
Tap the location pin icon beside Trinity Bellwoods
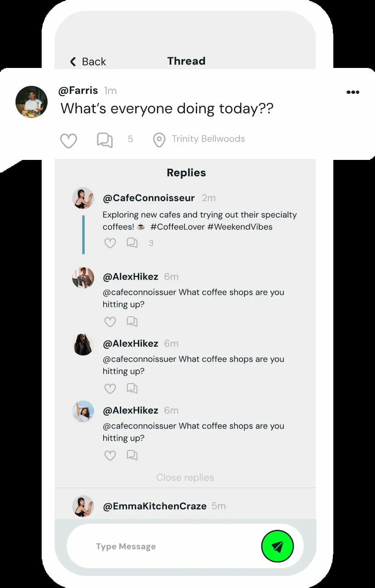[159, 140]
